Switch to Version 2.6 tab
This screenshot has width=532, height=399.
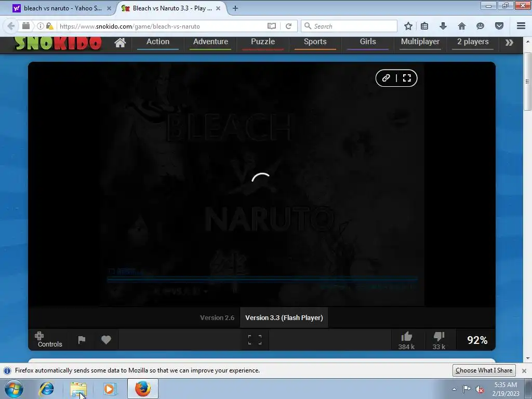[217, 317]
